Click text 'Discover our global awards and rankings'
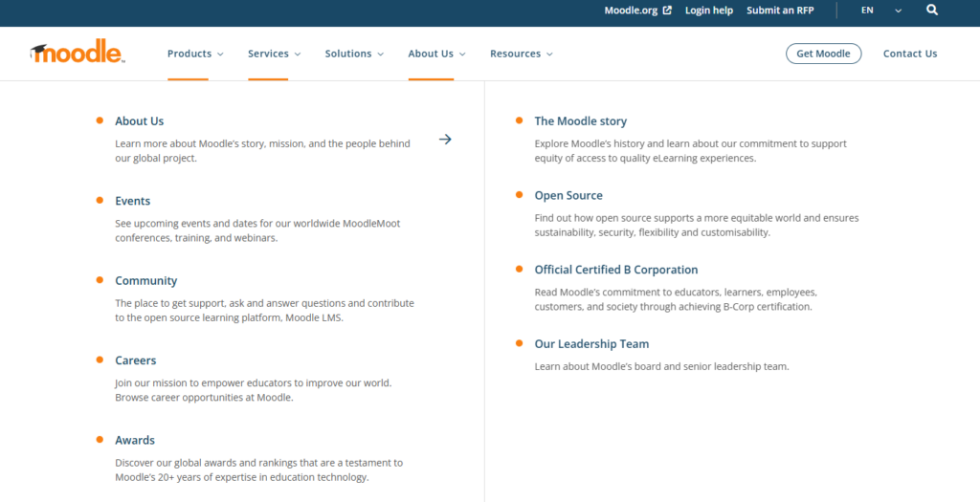The image size is (980, 502). click(x=207, y=463)
